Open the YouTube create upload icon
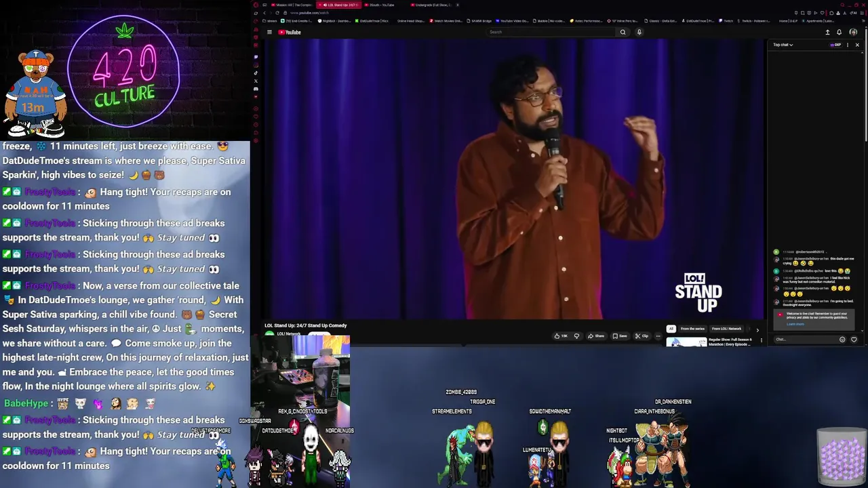The width and height of the screenshot is (868, 488). point(827,32)
